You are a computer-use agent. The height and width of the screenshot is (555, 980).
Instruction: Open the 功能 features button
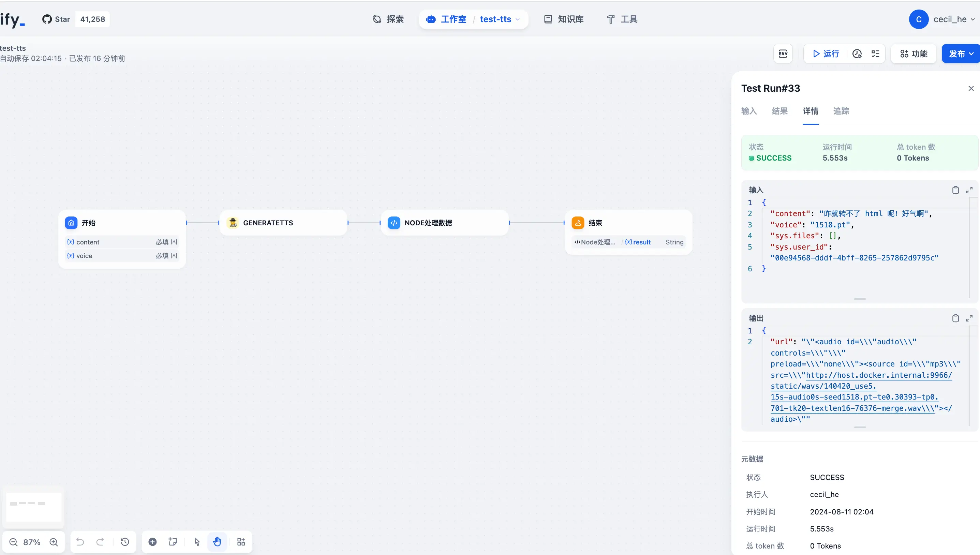[914, 54]
